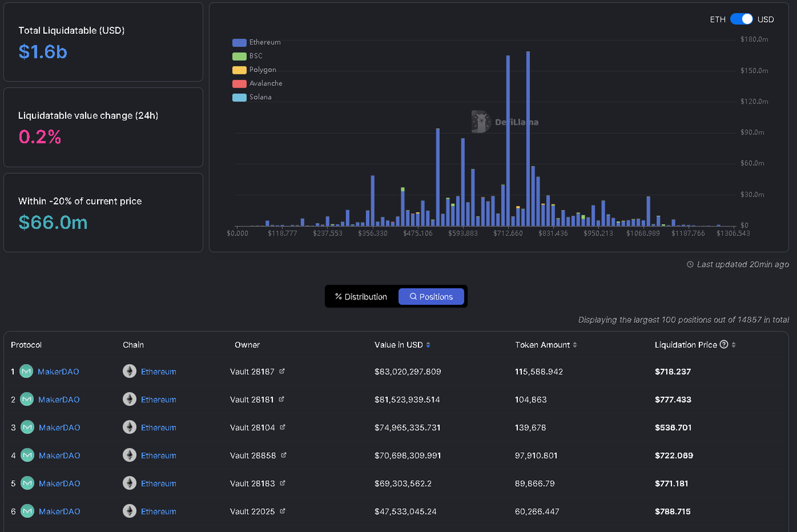The height and width of the screenshot is (532, 797).
Task: Click liquidation price $536.701
Action: click(x=673, y=428)
